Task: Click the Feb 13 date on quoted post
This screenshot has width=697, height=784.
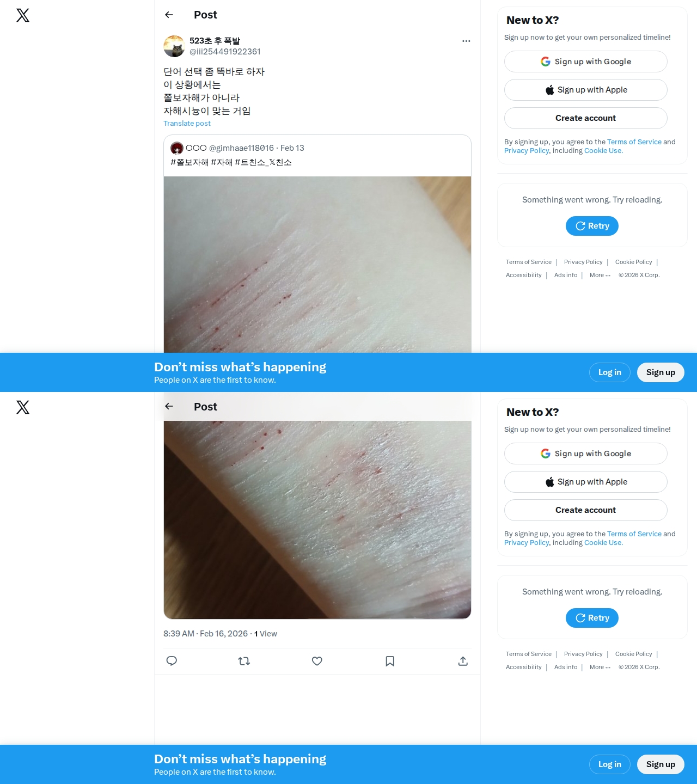Action: (292, 148)
